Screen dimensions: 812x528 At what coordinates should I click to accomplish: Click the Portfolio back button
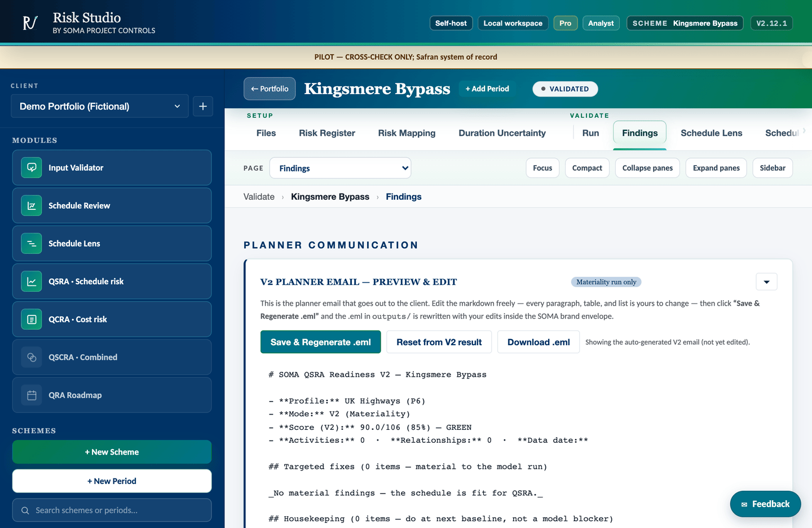[270, 89]
